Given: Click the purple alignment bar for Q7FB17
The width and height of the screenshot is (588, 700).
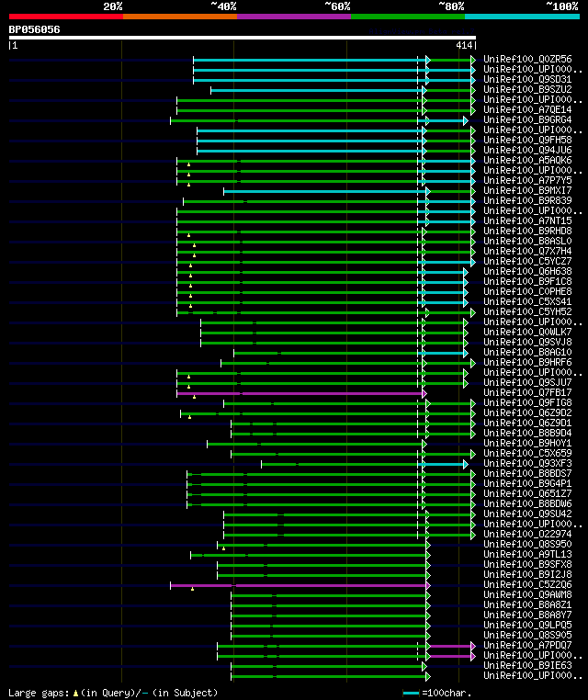Looking at the screenshot, I should click(x=300, y=394).
